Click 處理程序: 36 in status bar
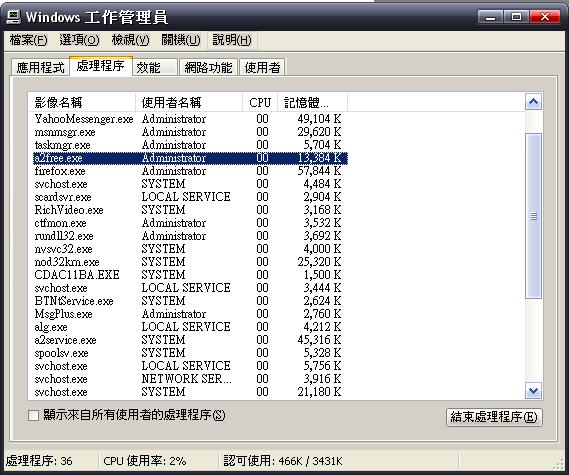Screen dimensions: 569x475 pyautogui.click(x=39, y=461)
